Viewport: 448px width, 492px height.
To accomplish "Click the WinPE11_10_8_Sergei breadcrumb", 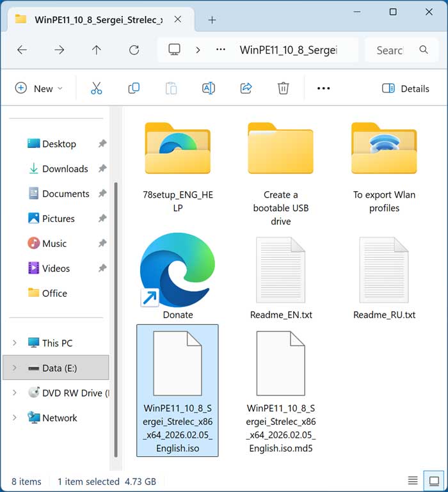I will [288, 50].
